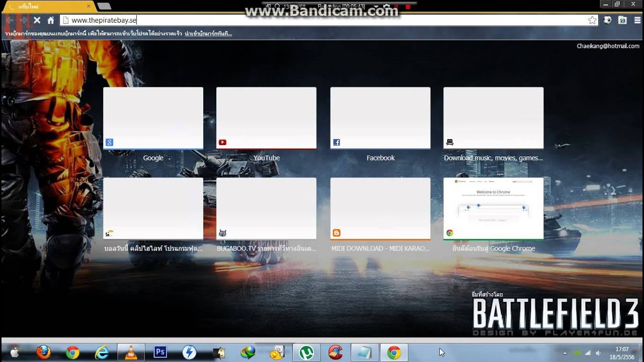Click the Google title link
The height and width of the screenshot is (362, 644).
tap(153, 158)
